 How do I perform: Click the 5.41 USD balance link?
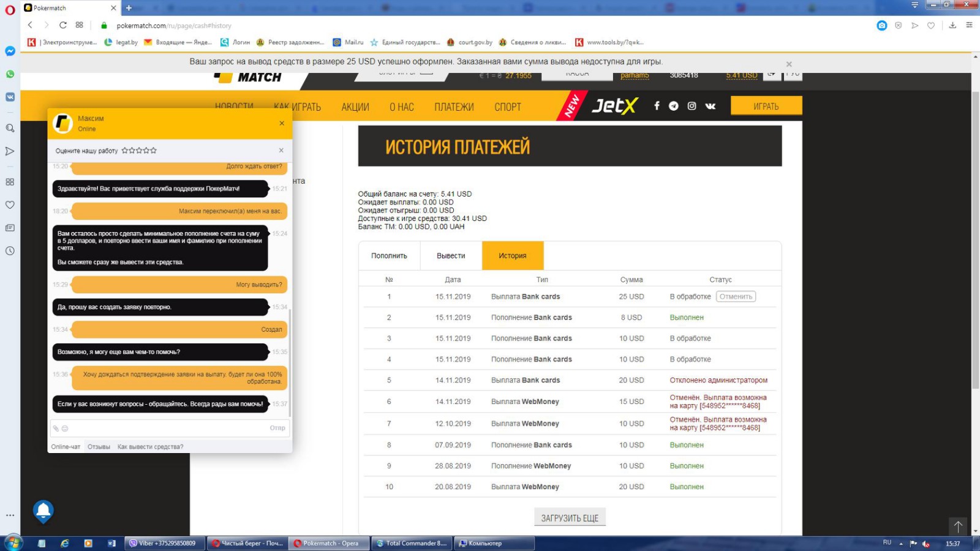(742, 76)
